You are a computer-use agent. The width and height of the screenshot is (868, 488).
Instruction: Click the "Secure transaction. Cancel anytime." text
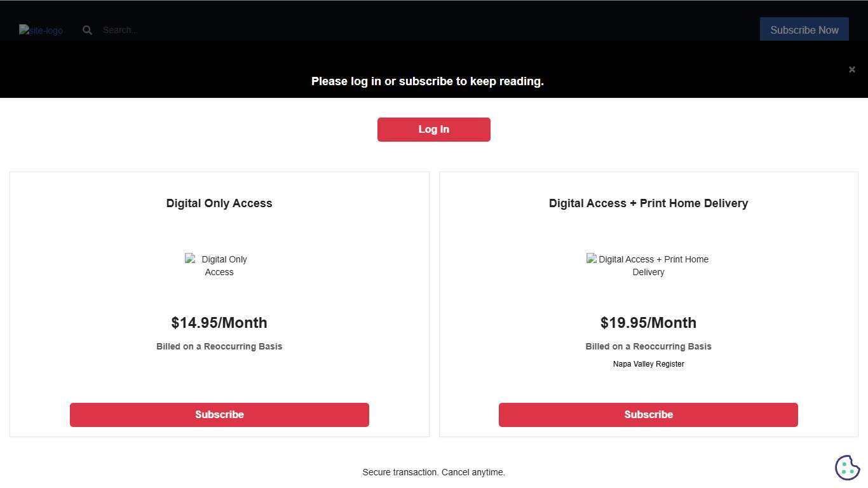[x=434, y=472]
